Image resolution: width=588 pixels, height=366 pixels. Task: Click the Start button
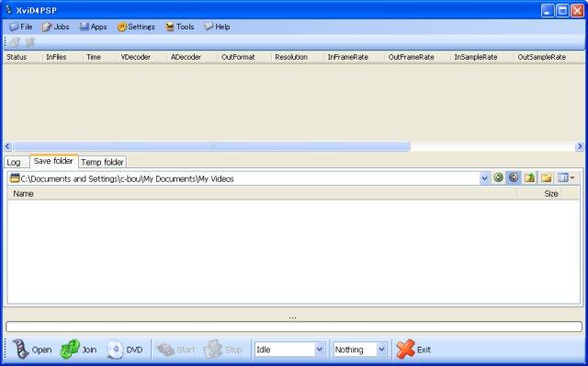pos(175,349)
